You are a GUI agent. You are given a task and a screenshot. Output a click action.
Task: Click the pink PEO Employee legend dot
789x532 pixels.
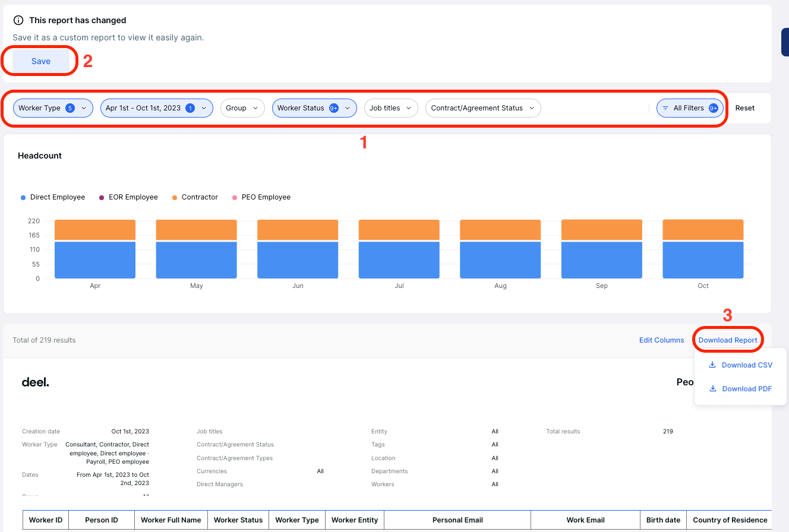(x=233, y=197)
